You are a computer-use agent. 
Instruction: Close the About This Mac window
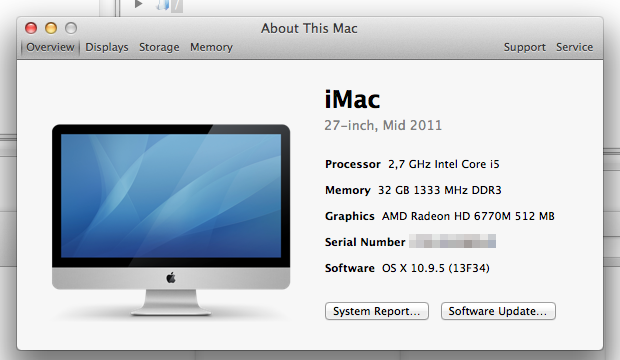[x=31, y=28]
